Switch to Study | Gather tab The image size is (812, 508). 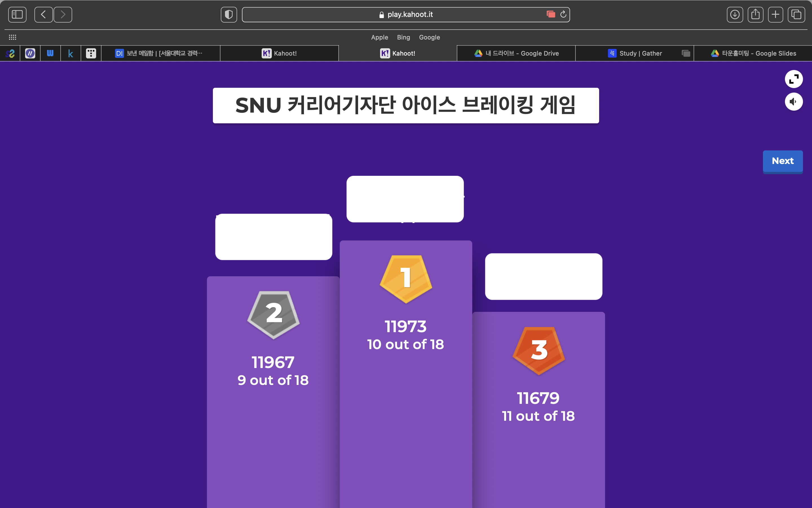click(x=634, y=53)
